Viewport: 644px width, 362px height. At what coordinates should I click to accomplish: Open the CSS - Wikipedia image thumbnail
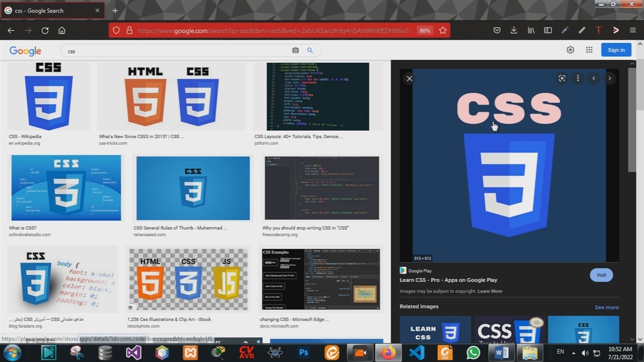[49, 97]
